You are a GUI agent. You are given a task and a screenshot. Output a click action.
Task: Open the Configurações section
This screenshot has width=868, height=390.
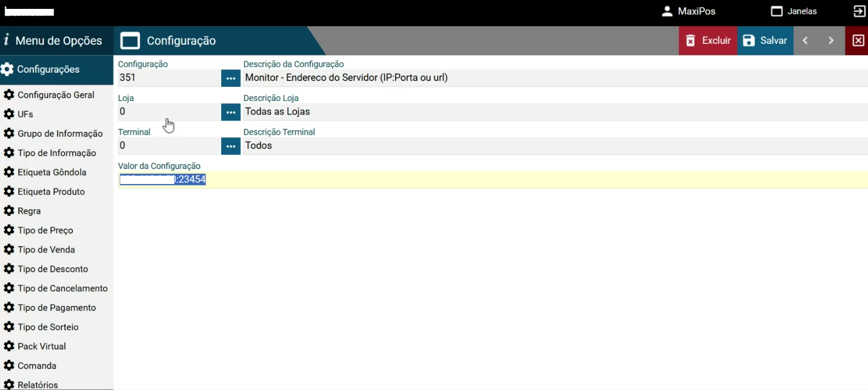(56, 70)
